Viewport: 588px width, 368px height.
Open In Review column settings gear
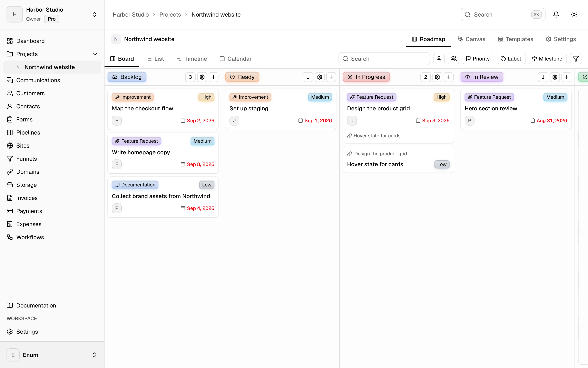(x=555, y=77)
